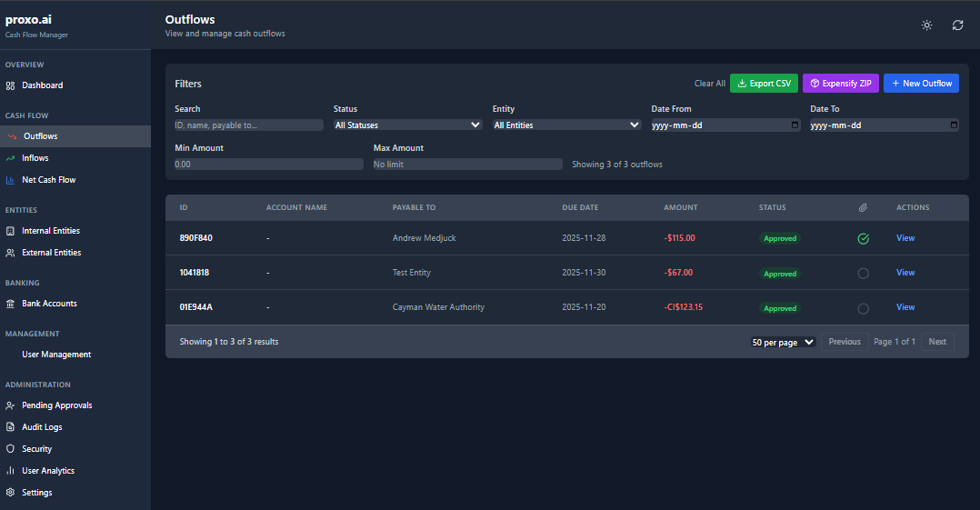
Task: Open User Analytics page
Action: pos(75,471)
